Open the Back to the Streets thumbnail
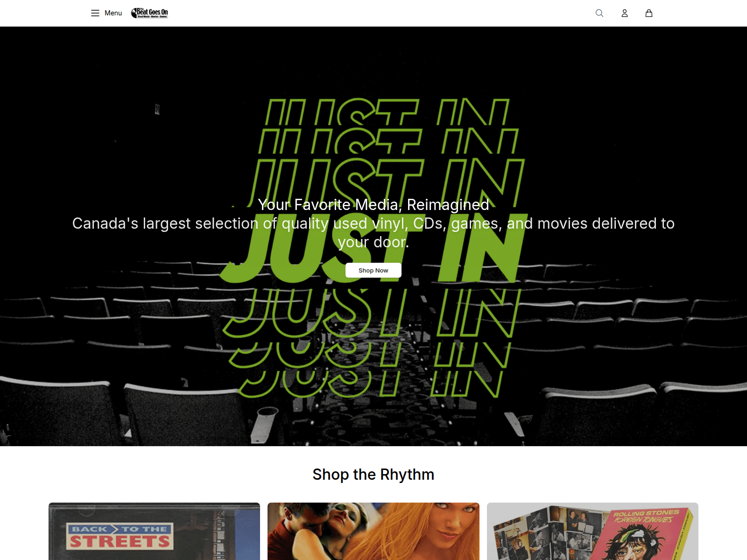 pos(154,531)
